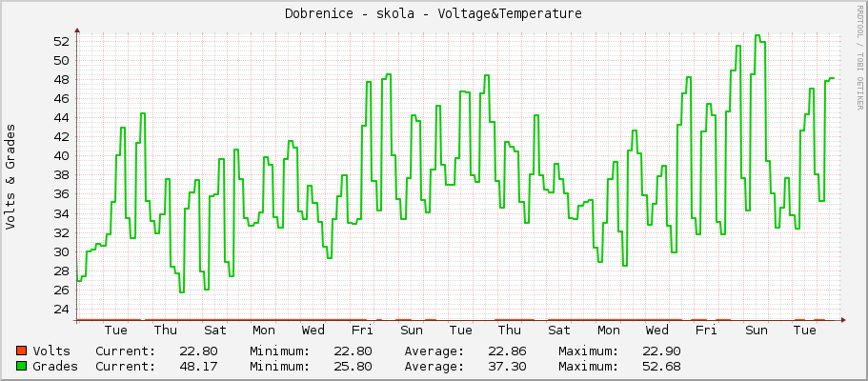
Task: Click Volts current value 22.80
Action: click(199, 351)
